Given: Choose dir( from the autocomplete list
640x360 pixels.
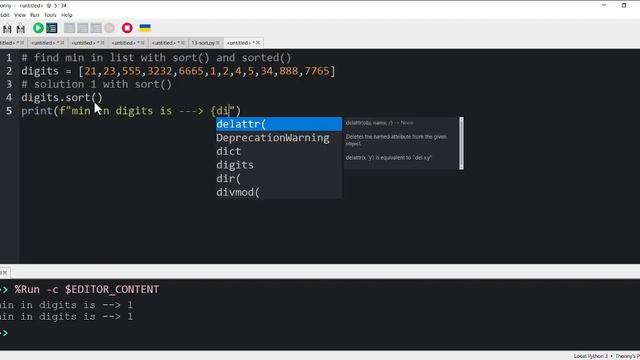Looking at the screenshot, I should point(279,178).
